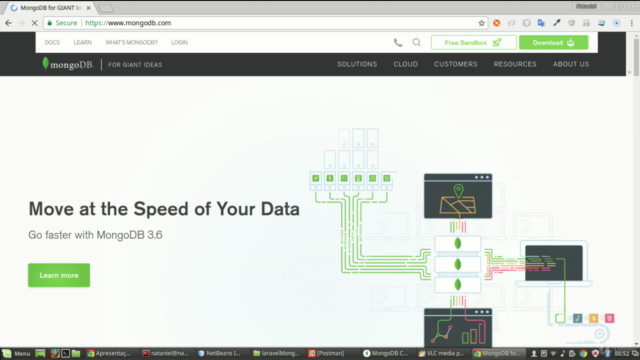The image size is (640, 360).
Task: View site security via Secure padlock
Action: pos(62,23)
